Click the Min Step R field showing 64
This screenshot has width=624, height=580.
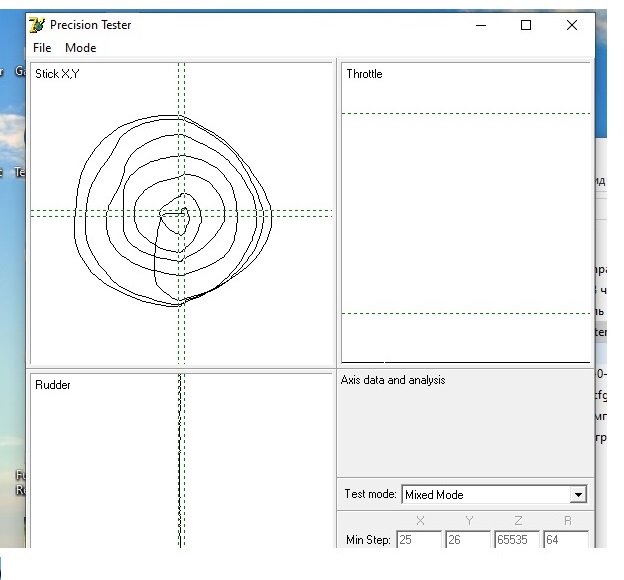click(x=565, y=540)
